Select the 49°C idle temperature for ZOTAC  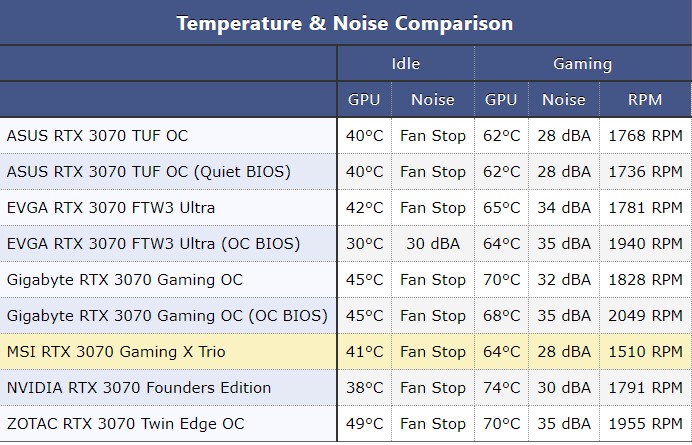pos(364,424)
